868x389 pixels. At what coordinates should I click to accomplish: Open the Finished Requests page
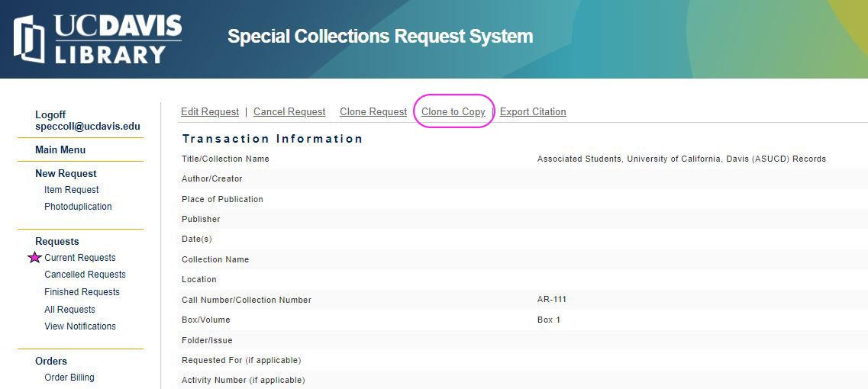[82, 292]
